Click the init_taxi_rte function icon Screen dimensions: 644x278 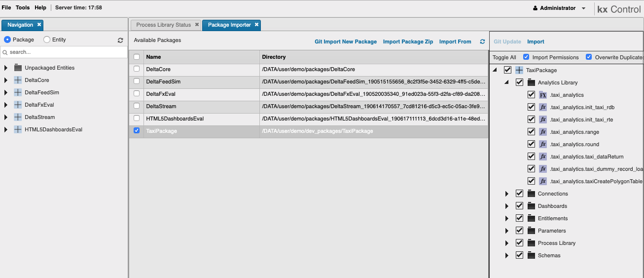click(x=543, y=119)
